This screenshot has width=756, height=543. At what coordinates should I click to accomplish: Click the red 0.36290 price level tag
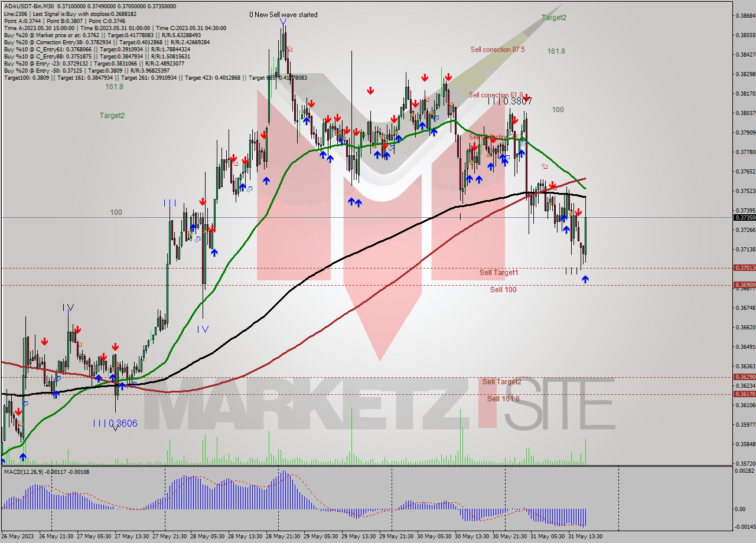tap(744, 377)
